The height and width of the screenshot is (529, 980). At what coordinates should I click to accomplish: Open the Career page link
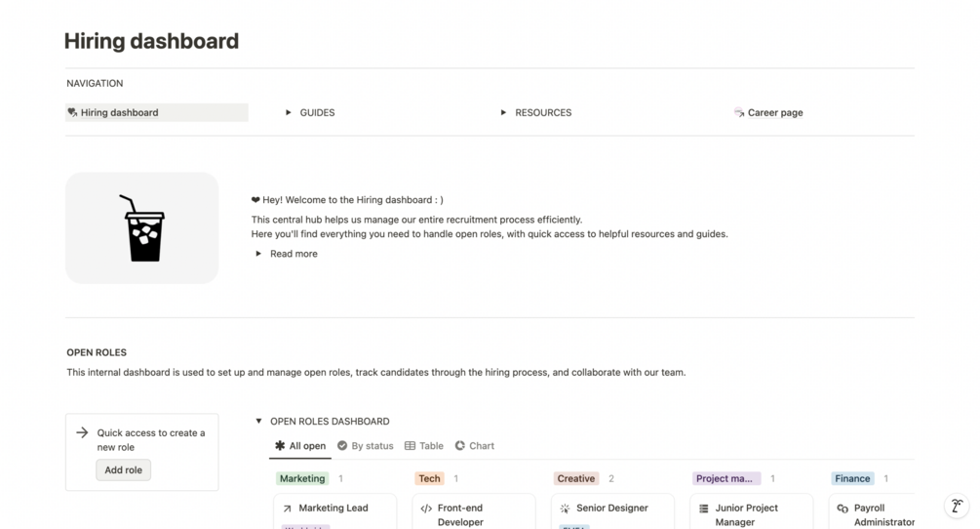pos(775,112)
